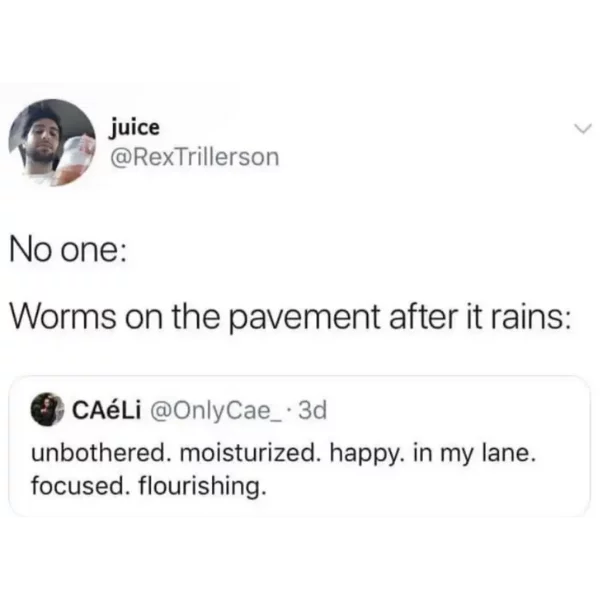Click the word "moisturized." in the quoted tweet
The height and width of the screenshot is (600, 600).
pyautogui.click(x=250, y=453)
